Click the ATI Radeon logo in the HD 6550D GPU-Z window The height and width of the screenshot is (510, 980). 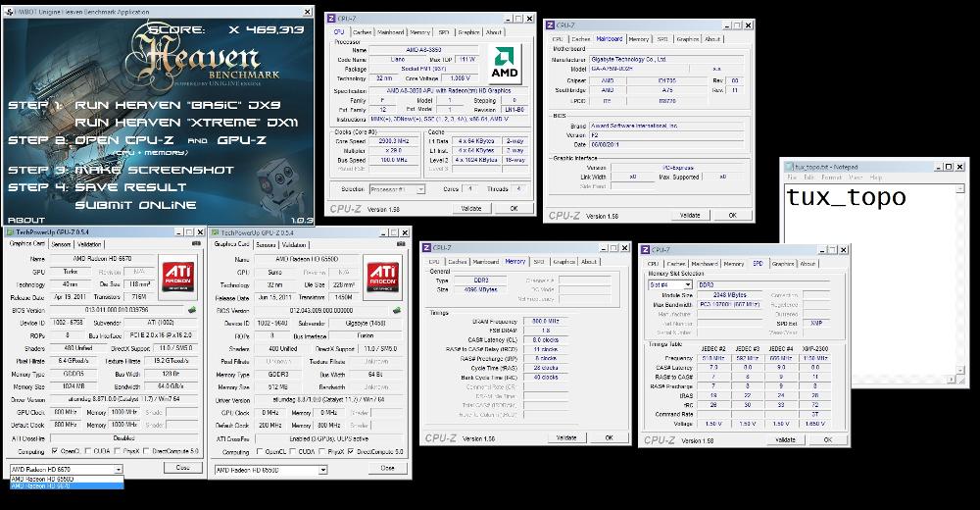point(382,276)
